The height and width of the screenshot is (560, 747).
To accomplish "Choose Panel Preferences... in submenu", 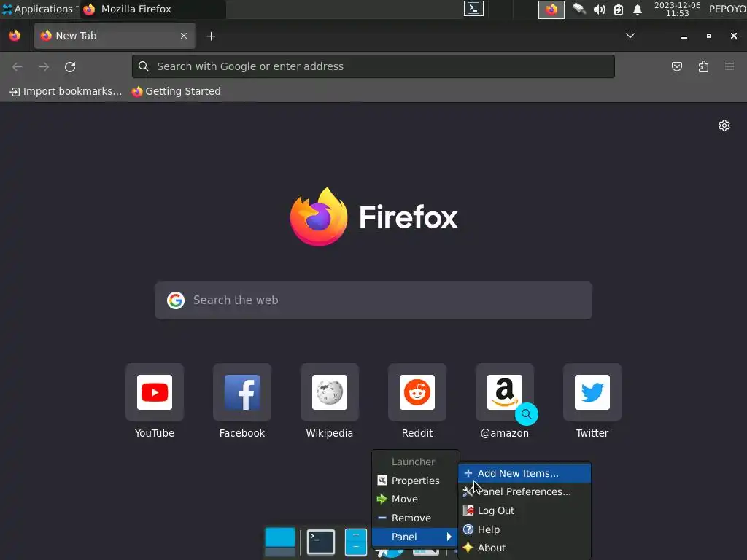I will point(525,491).
